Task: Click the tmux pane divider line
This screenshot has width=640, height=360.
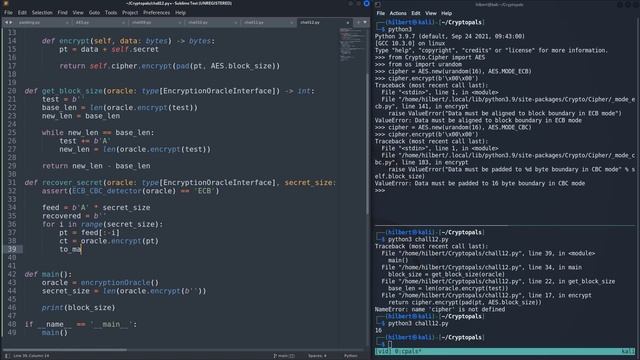Action: point(505,226)
